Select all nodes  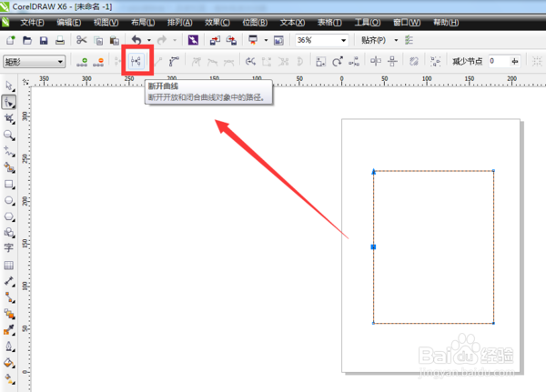pyautogui.click(x=435, y=62)
